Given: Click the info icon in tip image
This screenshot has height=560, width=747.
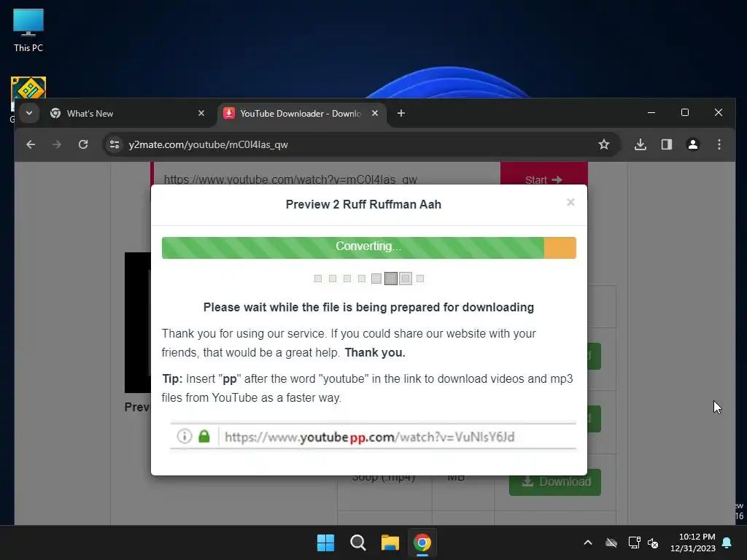Looking at the screenshot, I should (185, 436).
